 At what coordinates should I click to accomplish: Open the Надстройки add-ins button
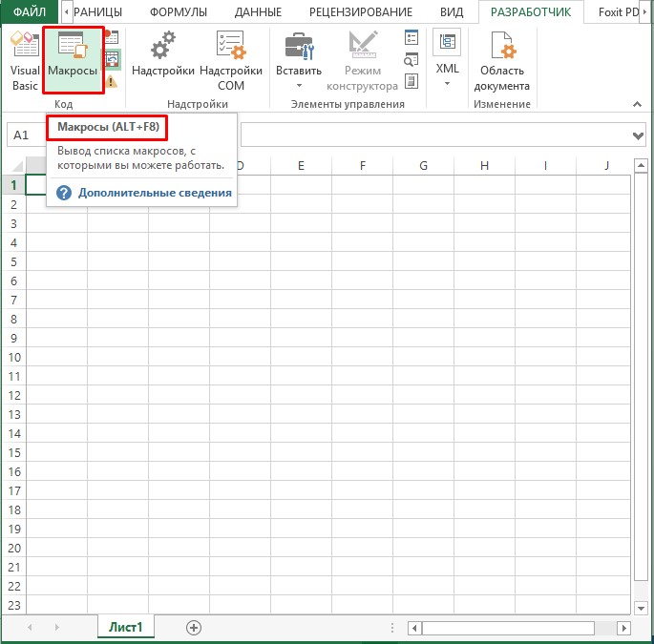point(163,54)
